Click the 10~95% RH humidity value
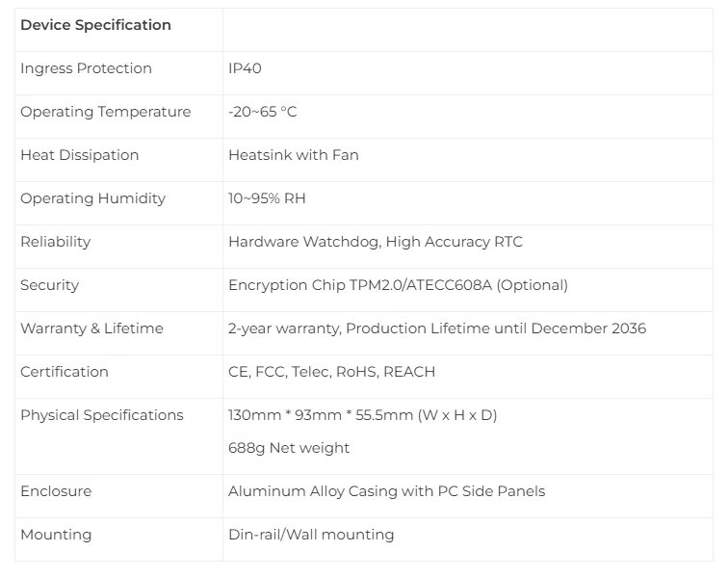The width and height of the screenshot is (728, 578). pos(267,198)
